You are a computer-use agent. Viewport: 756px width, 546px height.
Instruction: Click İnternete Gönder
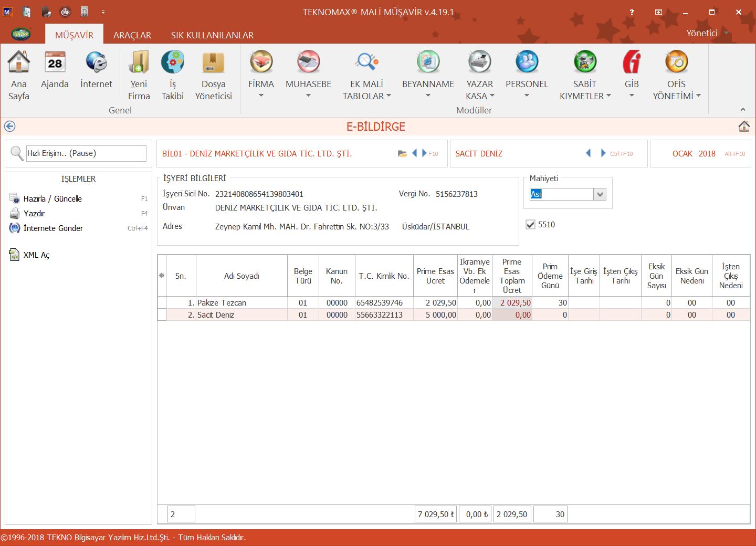53,228
